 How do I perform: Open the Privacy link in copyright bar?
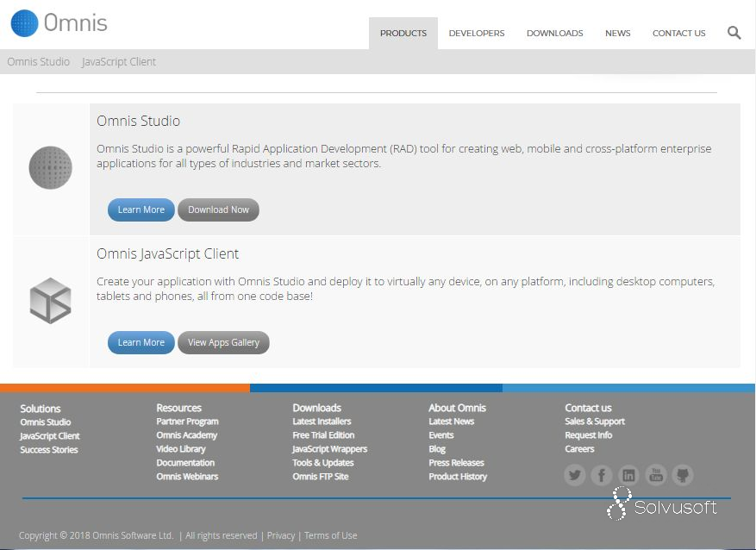[x=281, y=535]
